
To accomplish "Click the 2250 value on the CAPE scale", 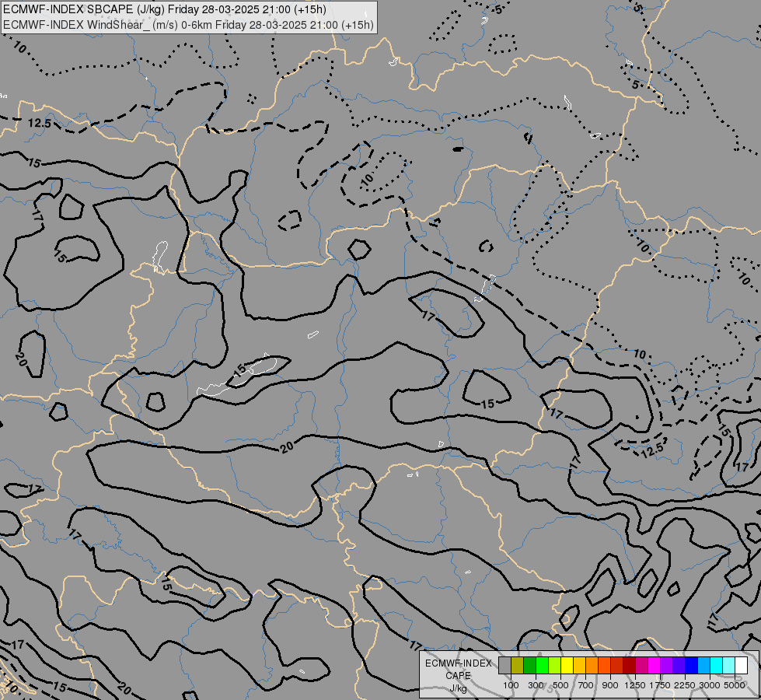I will point(685,685).
